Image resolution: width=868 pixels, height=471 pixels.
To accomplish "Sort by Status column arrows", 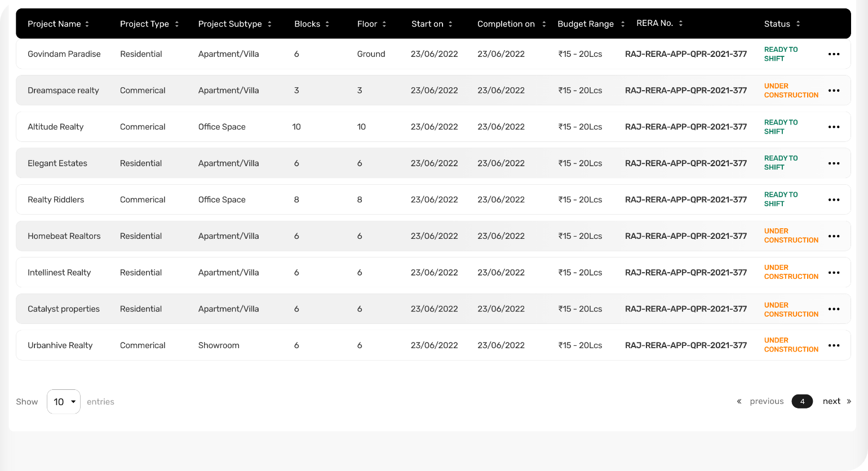I will click(798, 24).
